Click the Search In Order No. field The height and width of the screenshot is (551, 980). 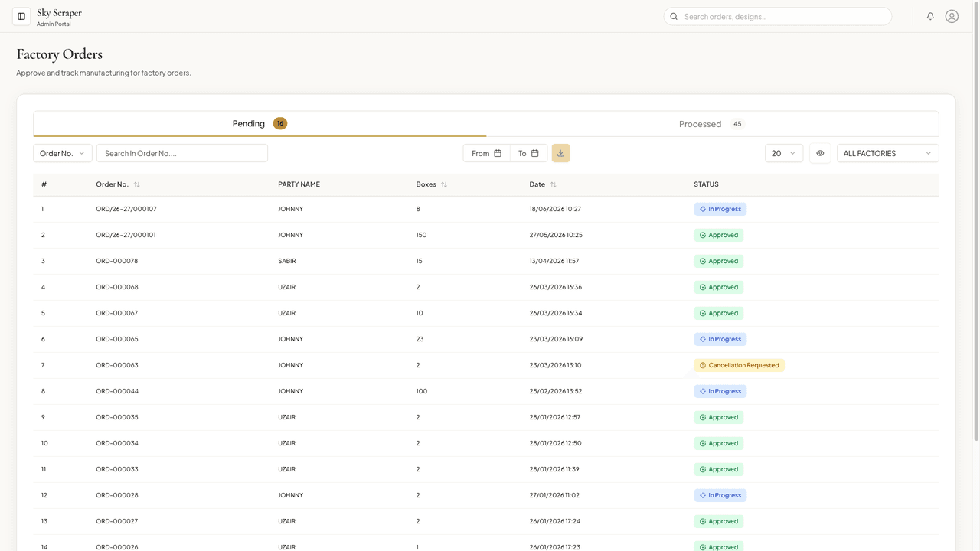(182, 153)
